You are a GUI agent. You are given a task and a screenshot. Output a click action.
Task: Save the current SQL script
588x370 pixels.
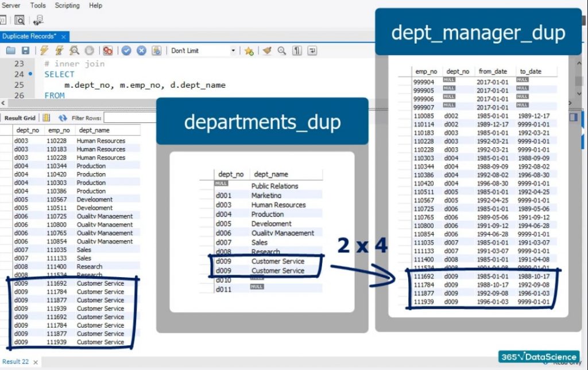click(x=25, y=50)
